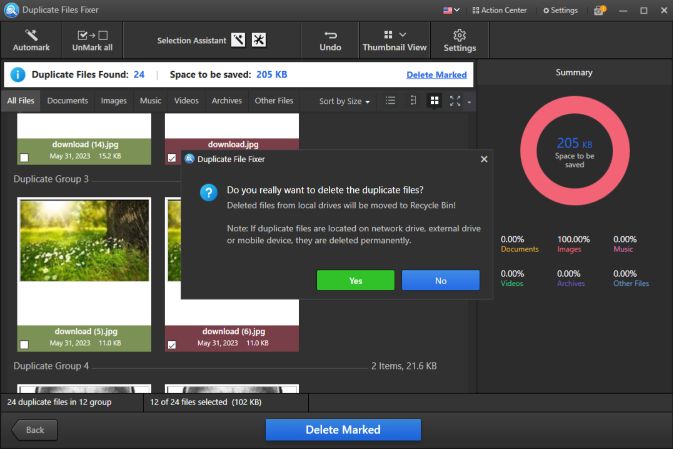The image size is (673, 449).
Task: Uncheck the download (6).jpg checkbox
Action: (x=172, y=345)
